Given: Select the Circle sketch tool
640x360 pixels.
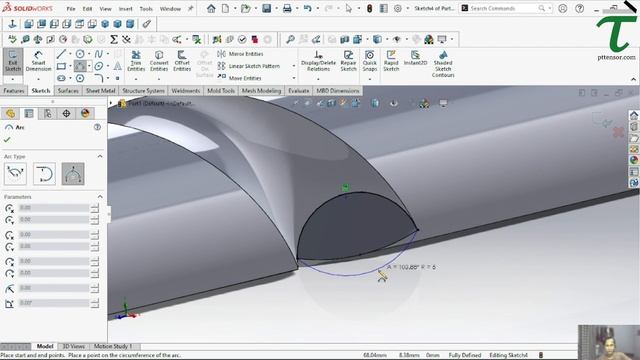Looking at the screenshot, I should coord(80,54).
